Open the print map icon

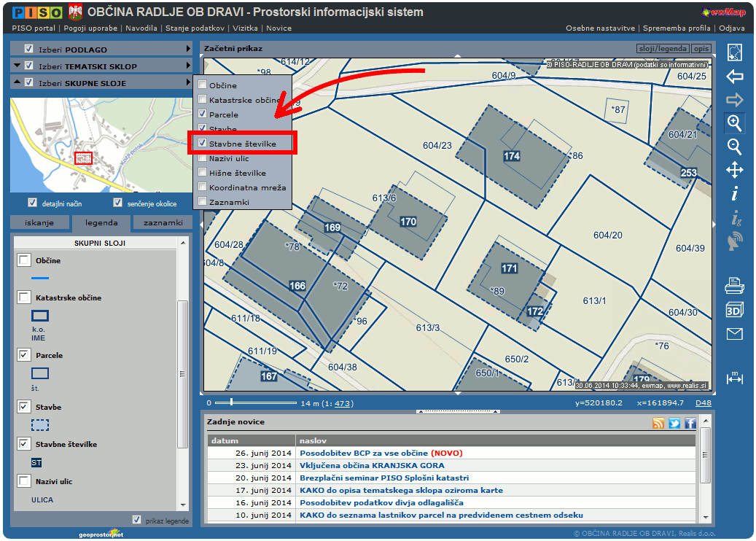point(734,286)
